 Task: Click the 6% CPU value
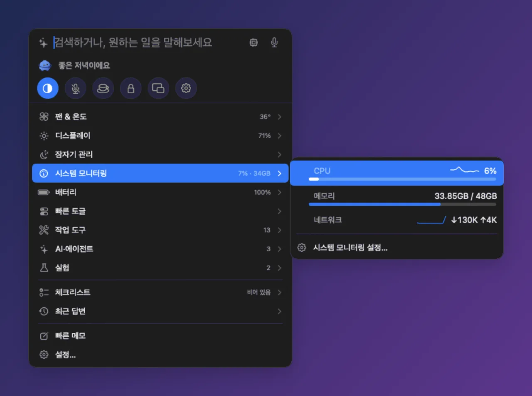490,171
